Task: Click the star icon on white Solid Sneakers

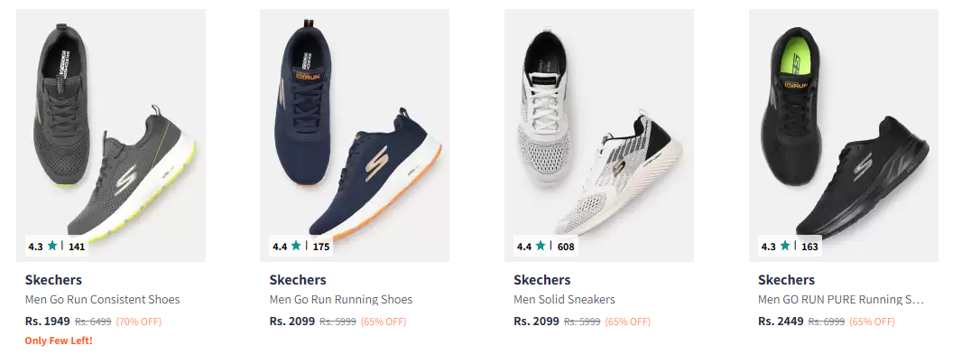Action: 541,246
